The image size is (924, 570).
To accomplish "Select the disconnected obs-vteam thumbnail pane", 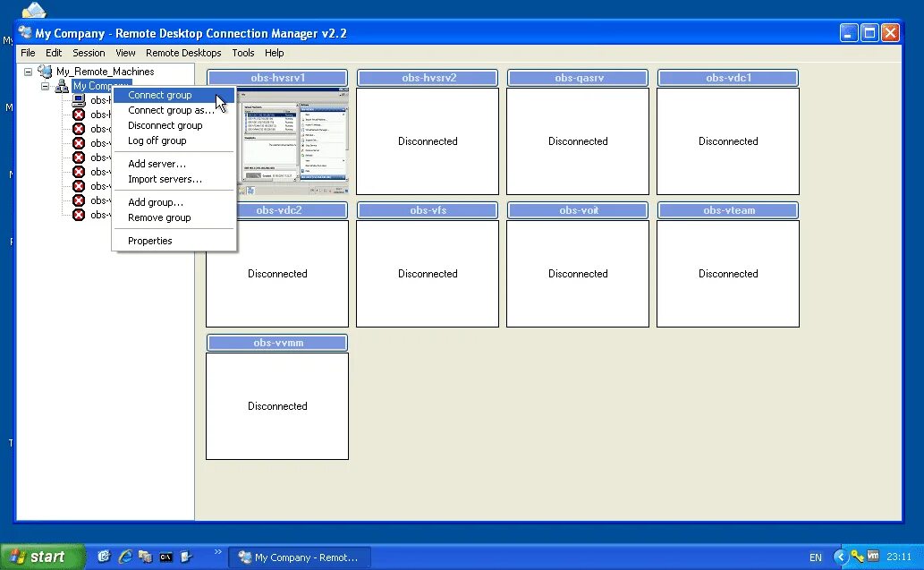I will (728, 274).
